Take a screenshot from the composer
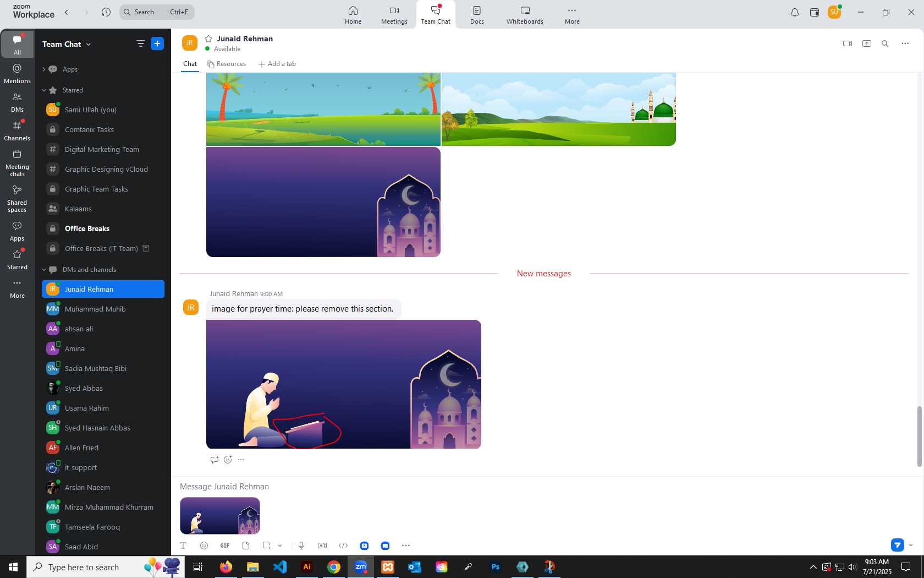This screenshot has width=924, height=578. pyautogui.click(x=267, y=546)
